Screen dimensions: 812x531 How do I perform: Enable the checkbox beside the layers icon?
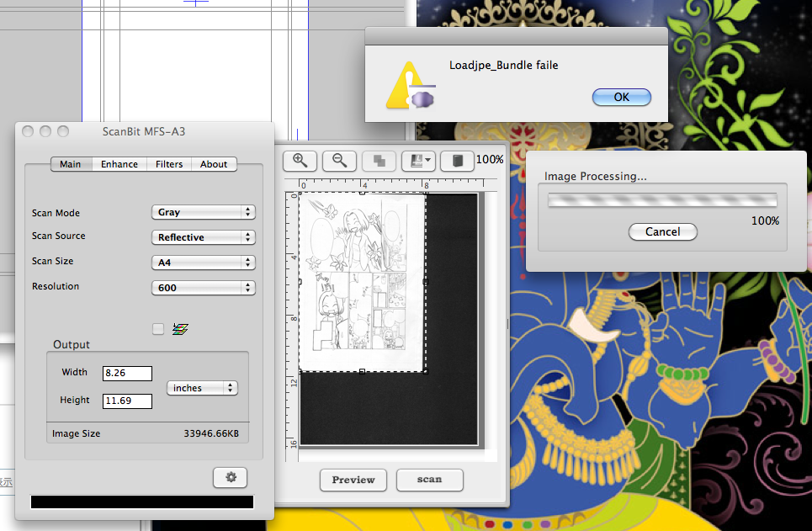pos(158,329)
